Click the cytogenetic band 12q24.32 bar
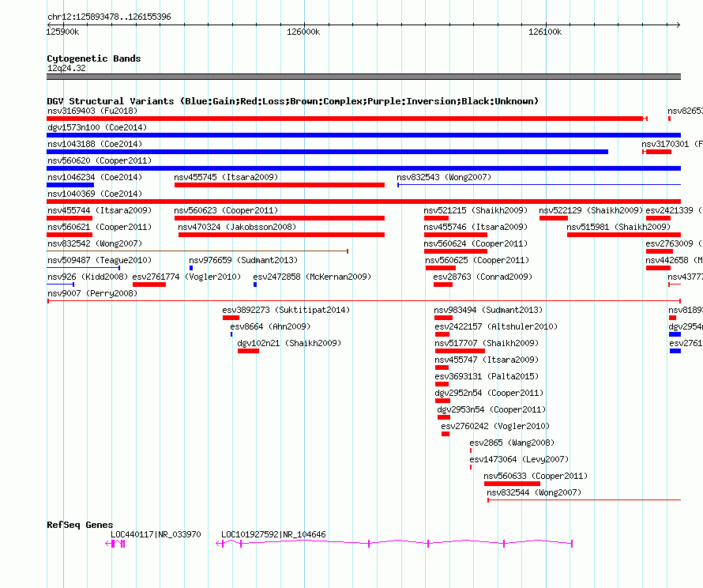703x588 pixels. click(x=363, y=77)
